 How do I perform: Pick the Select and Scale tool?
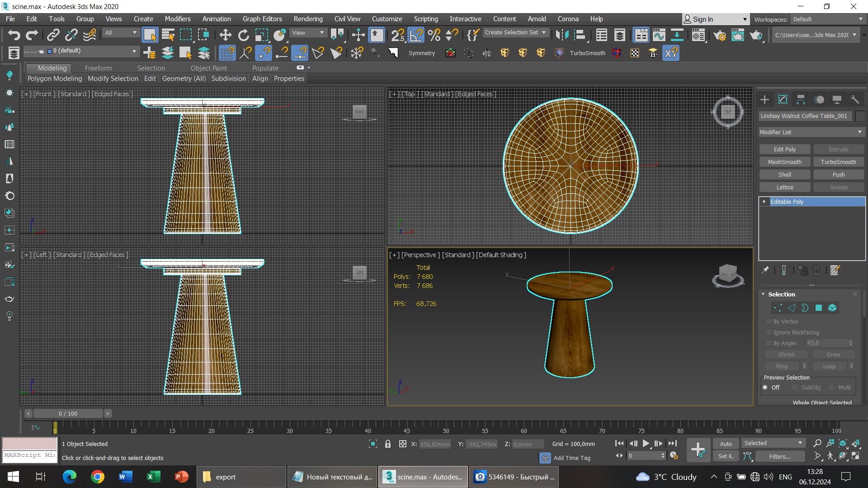(x=261, y=35)
